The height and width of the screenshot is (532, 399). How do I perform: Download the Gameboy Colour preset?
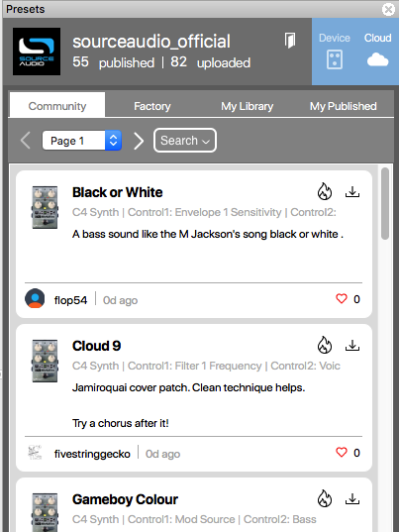(352, 499)
